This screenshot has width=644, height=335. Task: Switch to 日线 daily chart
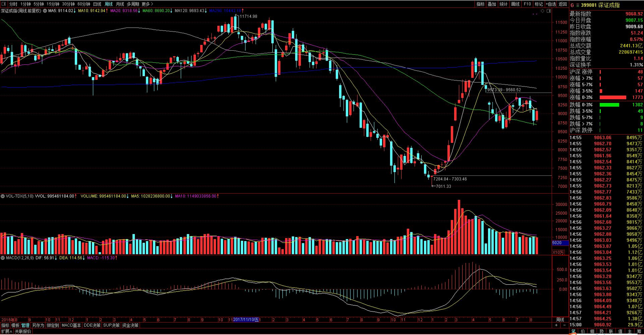(x=97, y=4)
